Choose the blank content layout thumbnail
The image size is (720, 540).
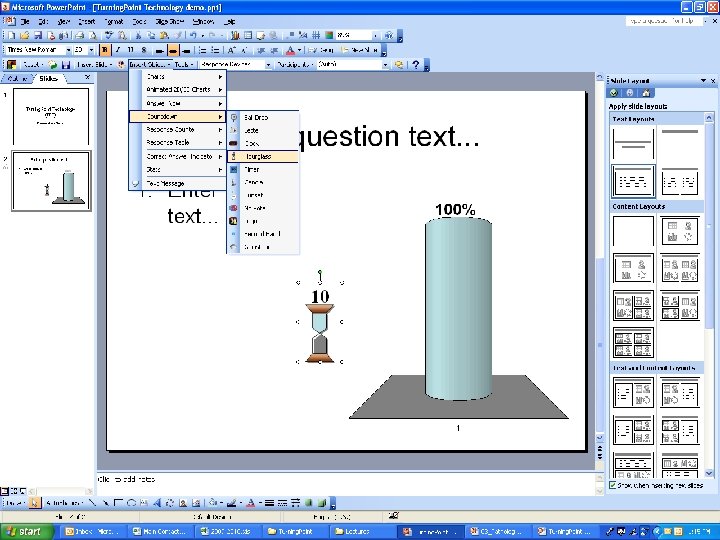(x=633, y=231)
